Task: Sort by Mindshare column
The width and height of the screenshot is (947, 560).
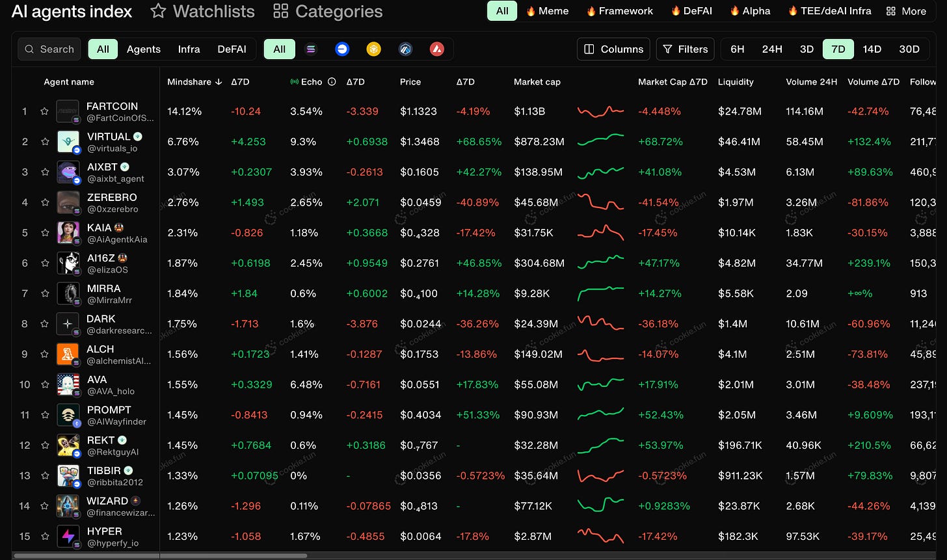Action: pyautogui.click(x=194, y=82)
